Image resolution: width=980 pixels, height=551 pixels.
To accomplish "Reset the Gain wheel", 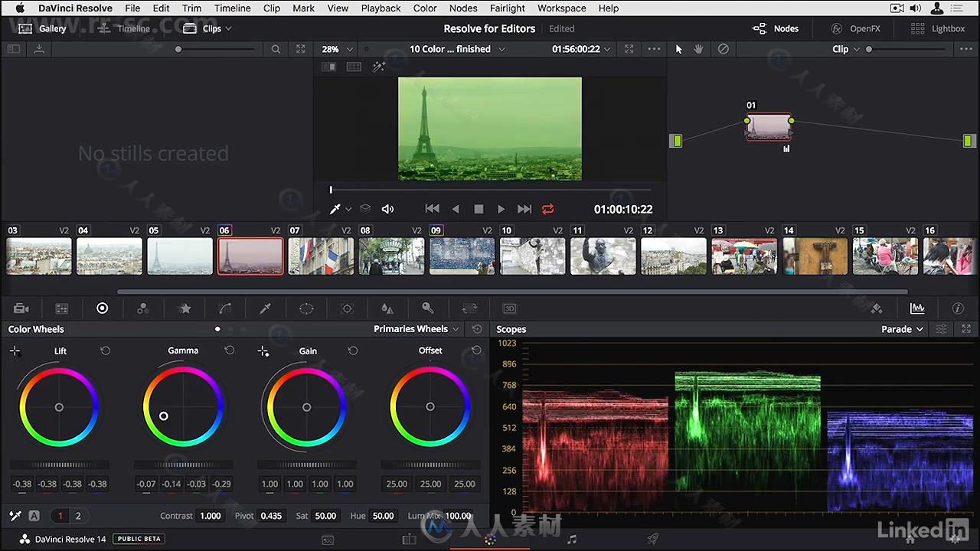I will point(353,350).
